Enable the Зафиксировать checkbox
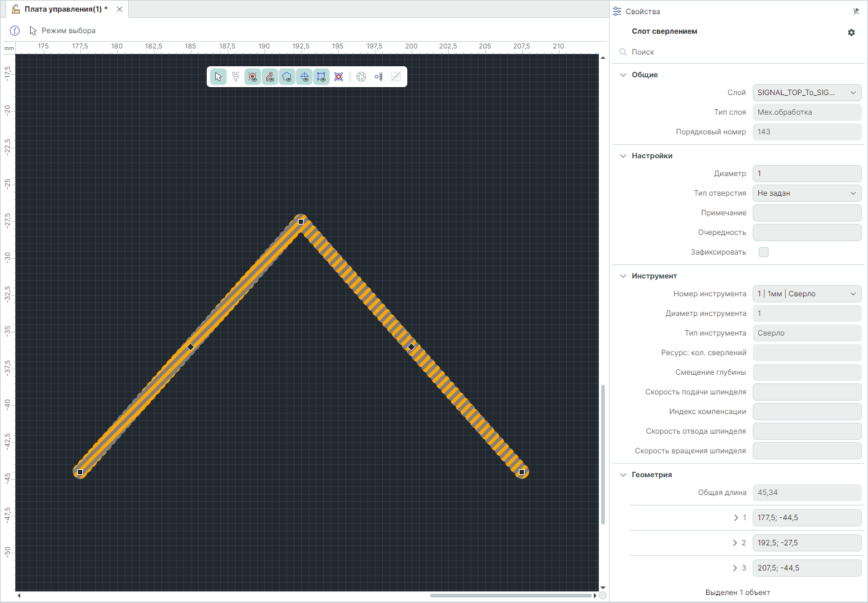Viewport: 868px width, 603px height. 764,252
